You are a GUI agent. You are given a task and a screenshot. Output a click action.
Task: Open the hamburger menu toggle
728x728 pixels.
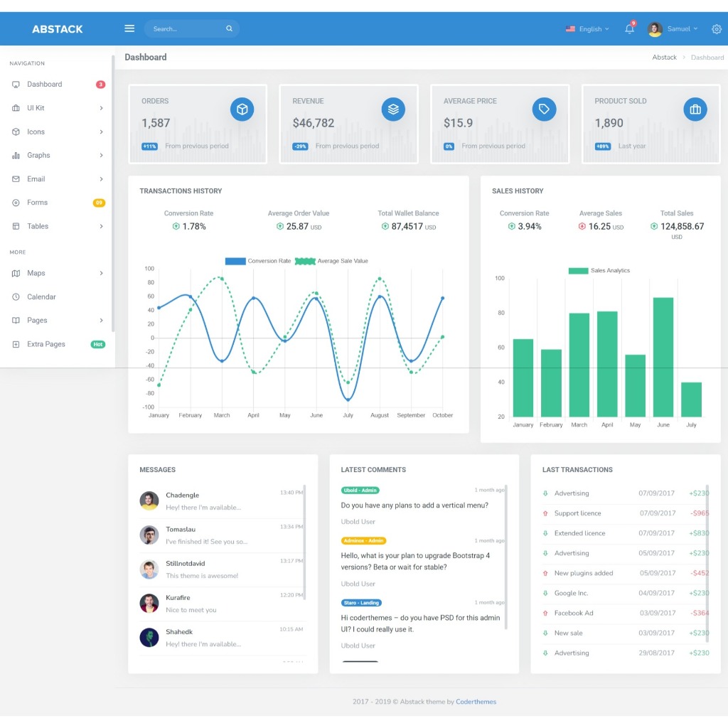129,28
